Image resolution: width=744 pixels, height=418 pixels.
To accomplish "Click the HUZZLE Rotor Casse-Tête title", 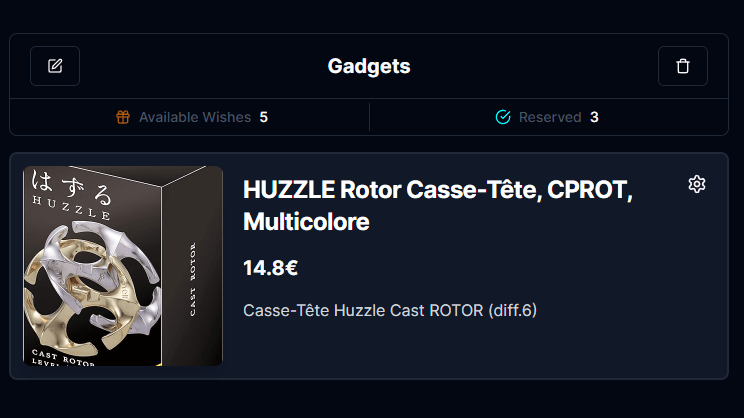I will [x=437, y=205].
